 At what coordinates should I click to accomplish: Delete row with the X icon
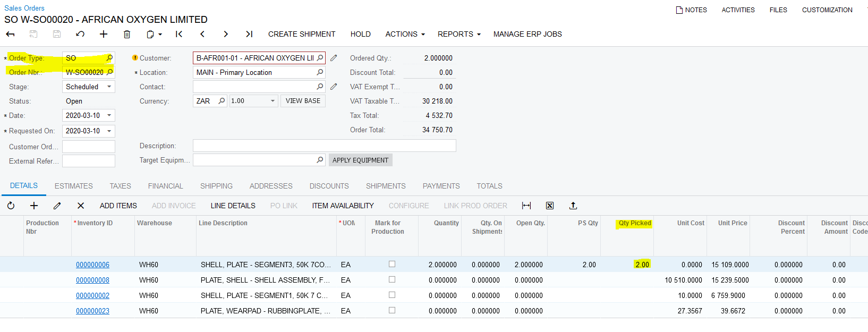(81, 206)
